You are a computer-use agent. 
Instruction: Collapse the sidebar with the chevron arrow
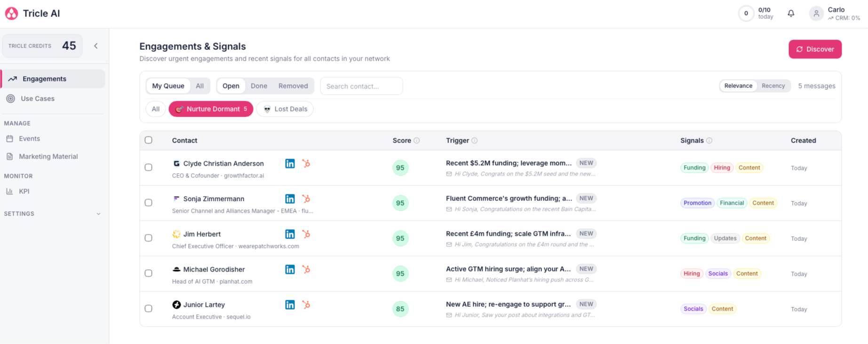[x=96, y=46]
